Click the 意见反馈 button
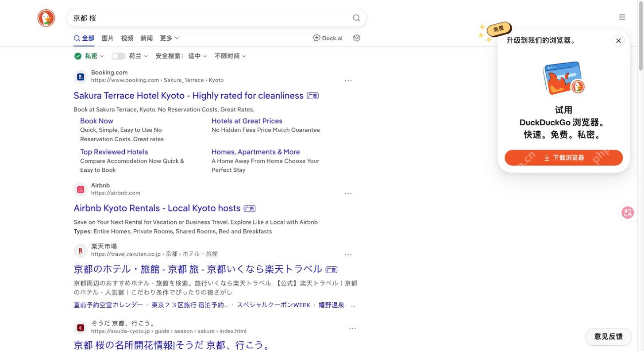 (608, 337)
